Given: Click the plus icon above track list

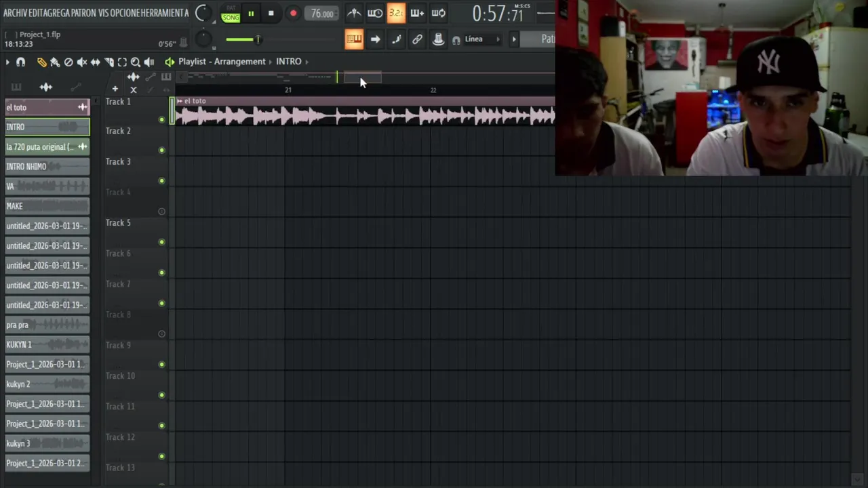Looking at the screenshot, I should pyautogui.click(x=115, y=89).
